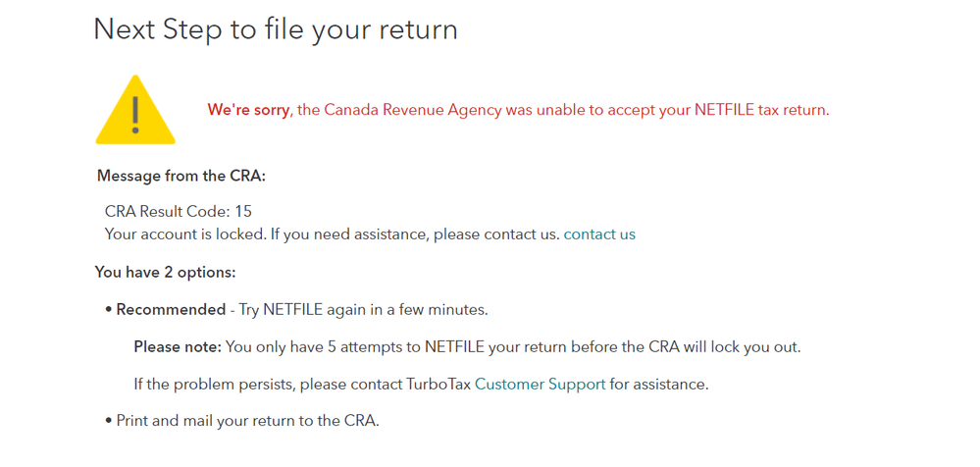Click the 'for assistance.' text after Customer Support
This screenshot has width=980, height=467.
pos(659,384)
